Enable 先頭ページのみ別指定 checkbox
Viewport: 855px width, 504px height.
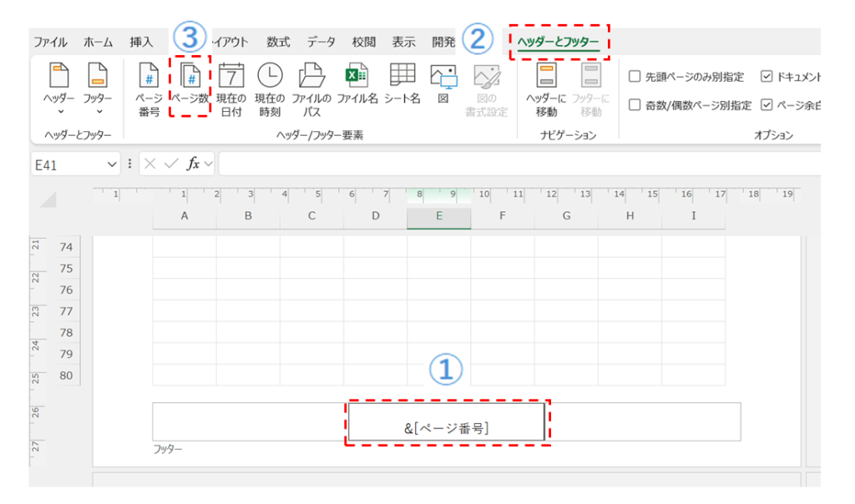[635, 78]
